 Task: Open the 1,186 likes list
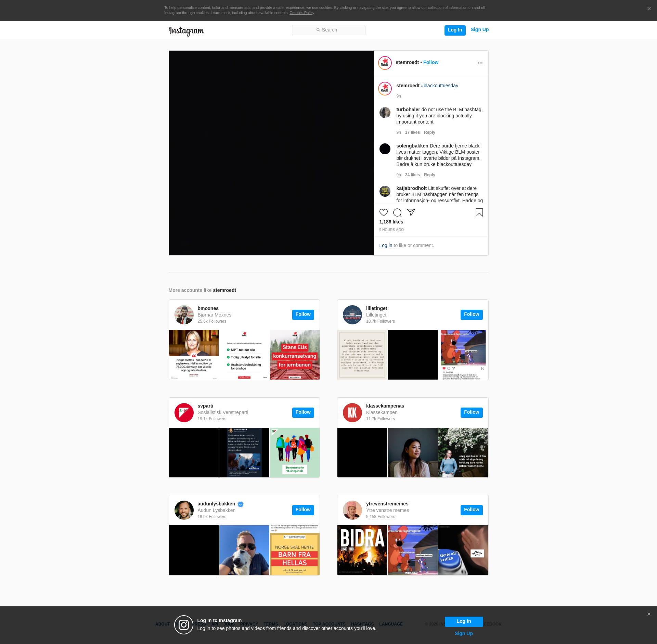click(391, 222)
